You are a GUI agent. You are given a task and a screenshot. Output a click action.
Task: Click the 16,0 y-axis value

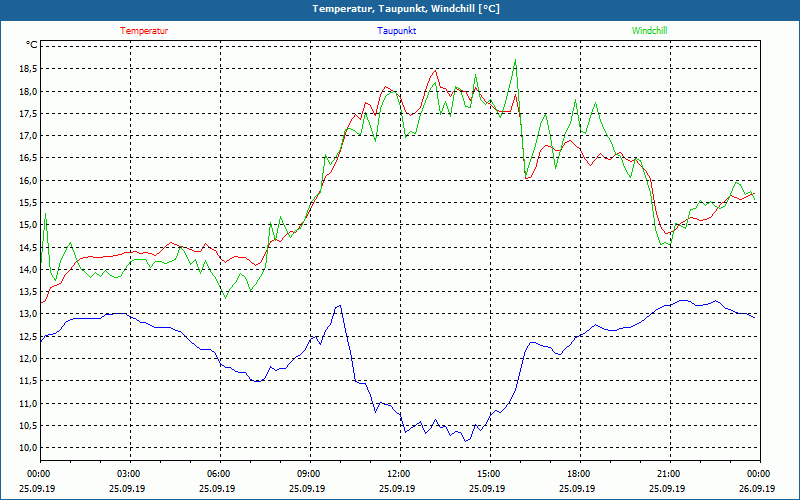pyautogui.click(x=28, y=181)
